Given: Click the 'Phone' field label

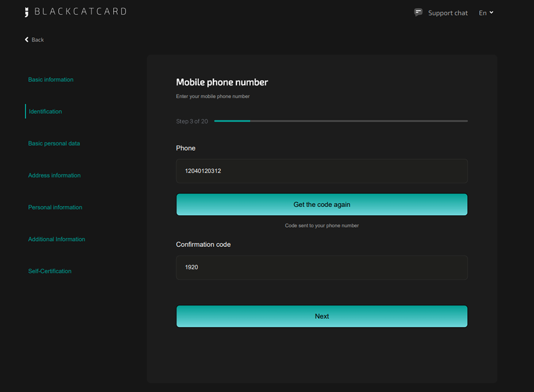Looking at the screenshot, I should 186,148.
